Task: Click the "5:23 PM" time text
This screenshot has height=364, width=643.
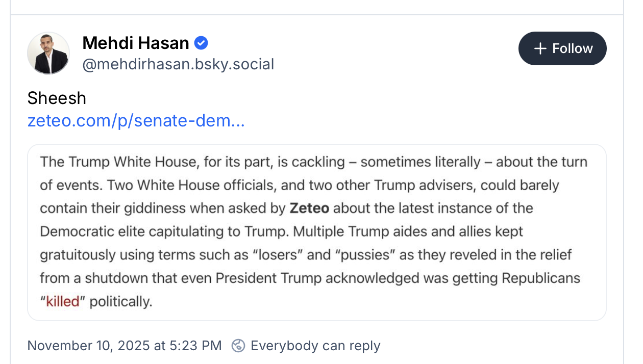Action: (196, 346)
